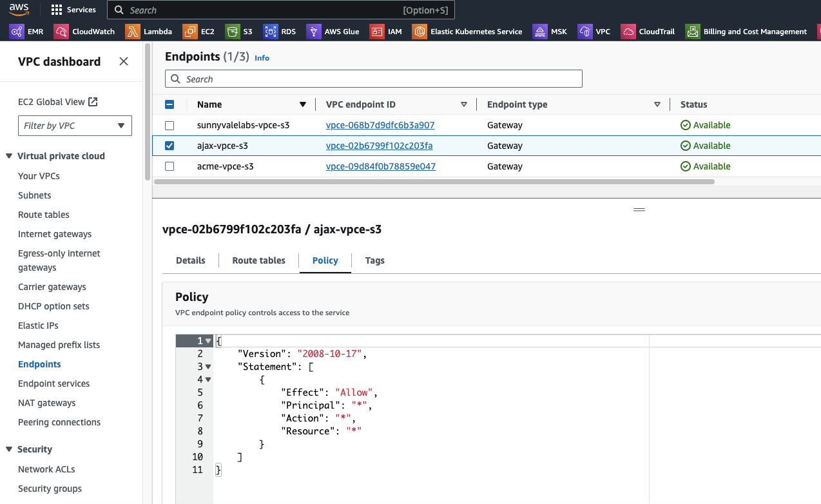Click the top AWS search field

pos(281,10)
